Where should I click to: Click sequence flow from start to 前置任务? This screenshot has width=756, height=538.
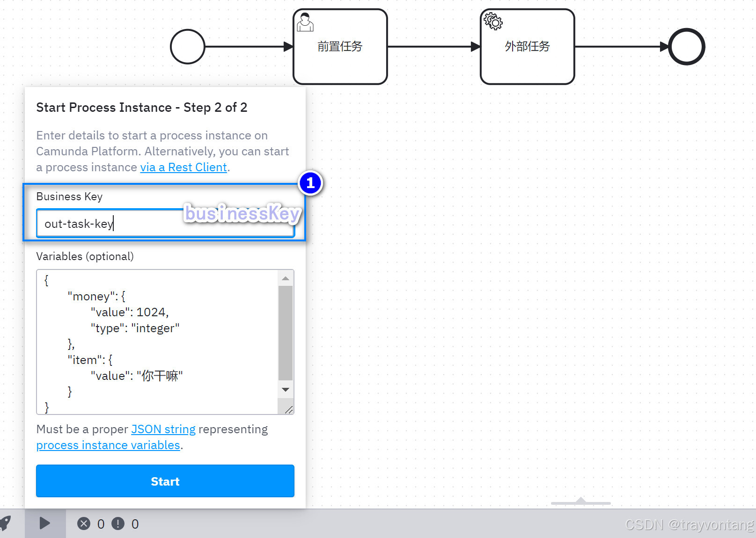pyautogui.click(x=249, y=47)
